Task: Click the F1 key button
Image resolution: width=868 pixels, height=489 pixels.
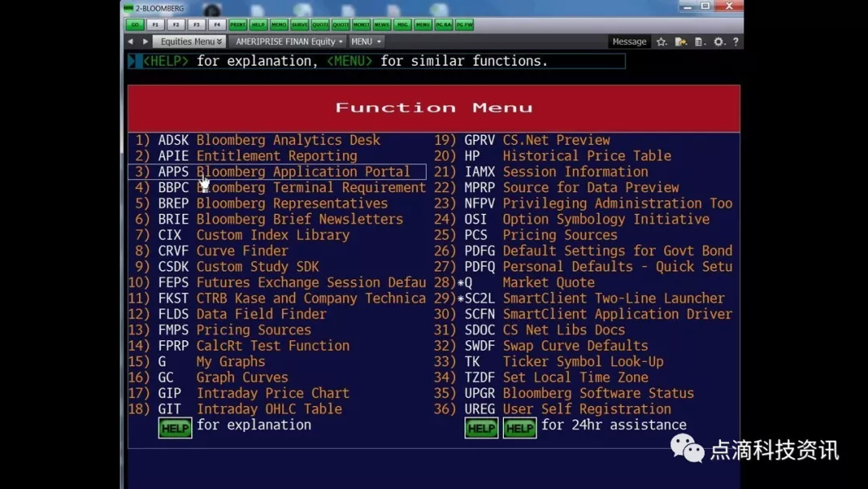Action: [155, 24]
